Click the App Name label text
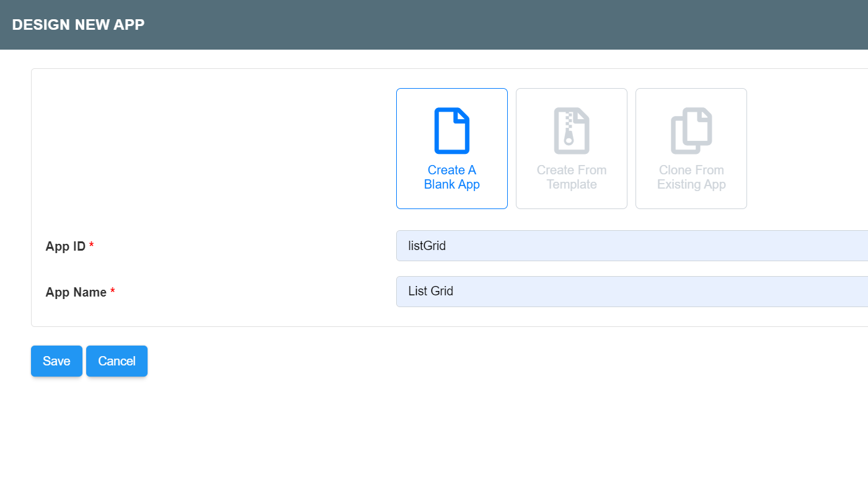Screen dimensions: 868x492 [76, 292]
